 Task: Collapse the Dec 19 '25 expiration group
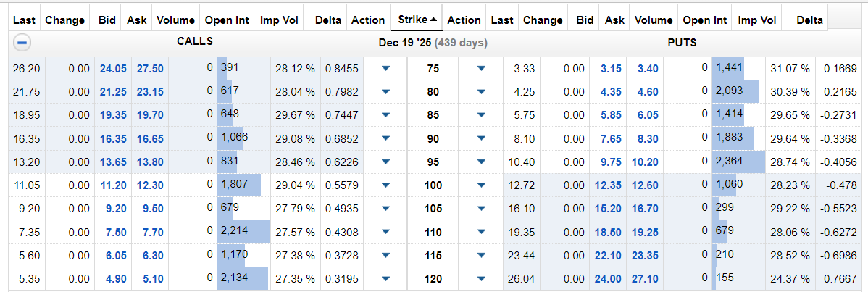[22, 43]
